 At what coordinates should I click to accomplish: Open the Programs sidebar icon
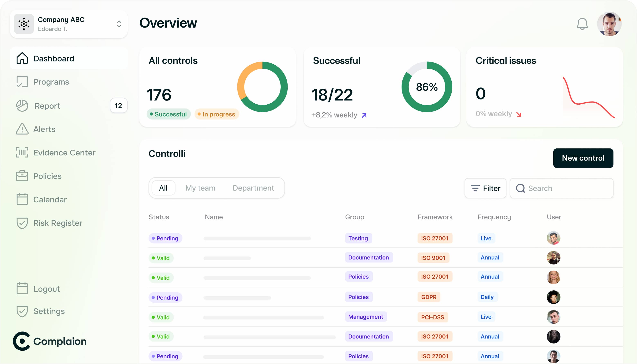(x=22, y=82)
